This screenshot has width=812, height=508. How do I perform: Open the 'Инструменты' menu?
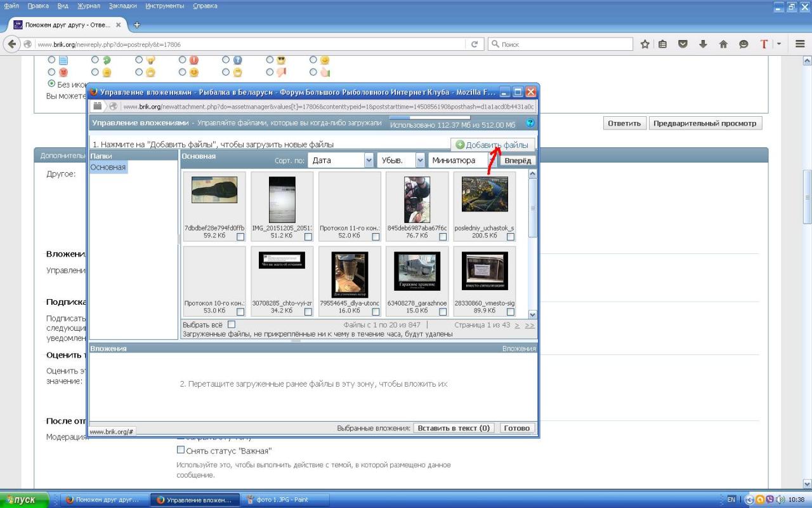164,6
